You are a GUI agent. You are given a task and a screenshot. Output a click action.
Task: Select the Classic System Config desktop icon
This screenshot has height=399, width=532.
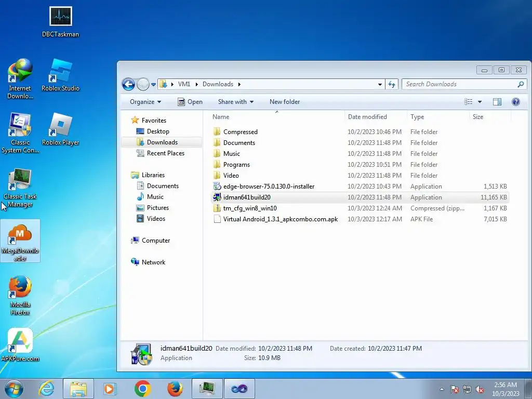[x=20, y=133]
